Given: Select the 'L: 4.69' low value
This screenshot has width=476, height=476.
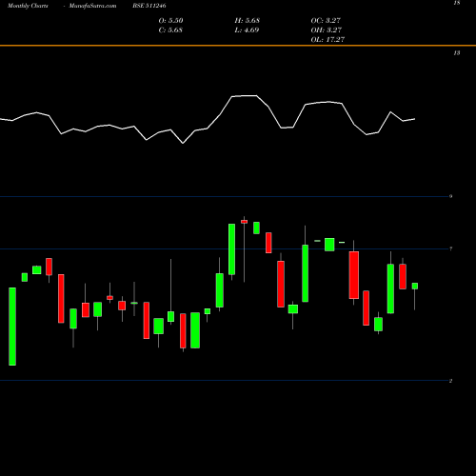Looking at the screenshot, I should (247, 30).
